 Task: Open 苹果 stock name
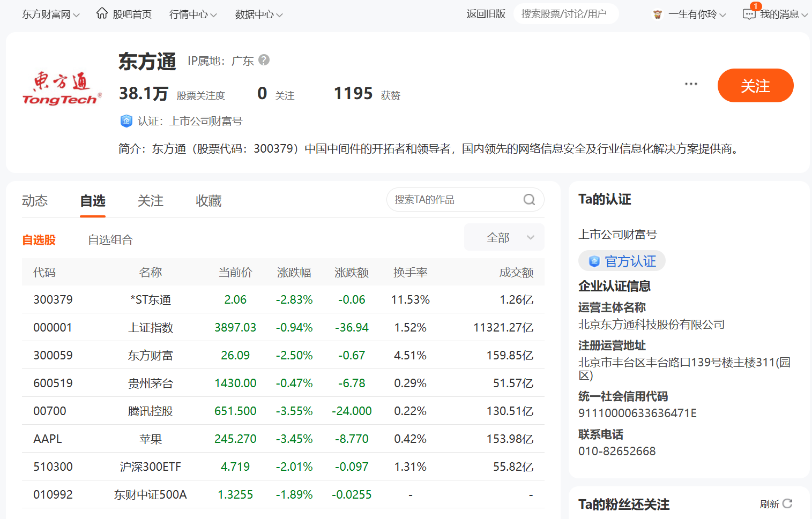(151, 439)
